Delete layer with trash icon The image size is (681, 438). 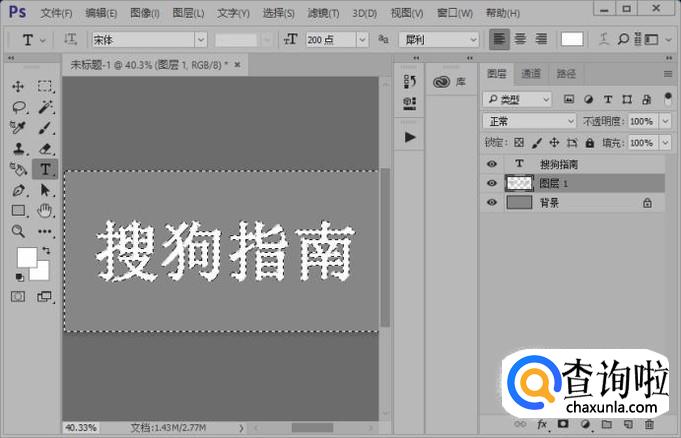click(x=649, y=424)
